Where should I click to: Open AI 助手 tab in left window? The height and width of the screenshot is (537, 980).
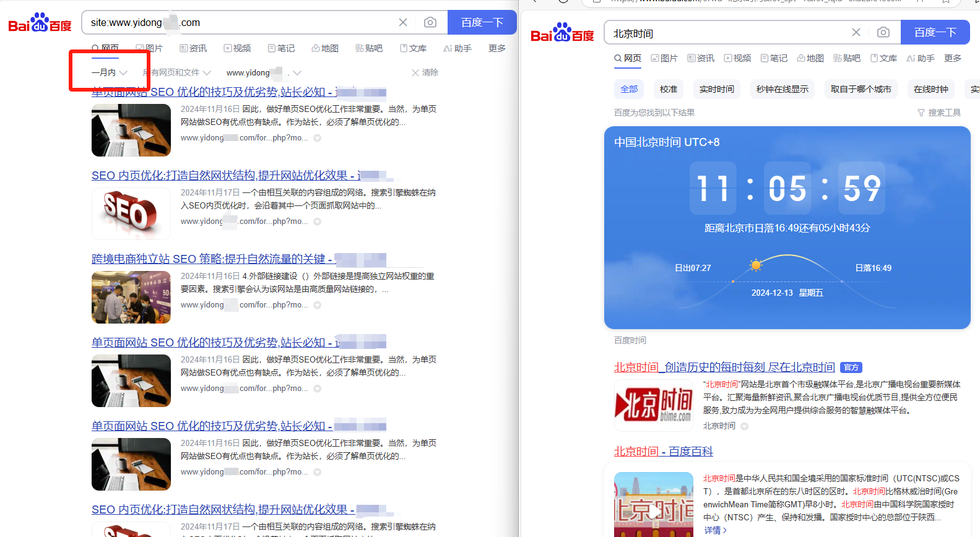457,48
